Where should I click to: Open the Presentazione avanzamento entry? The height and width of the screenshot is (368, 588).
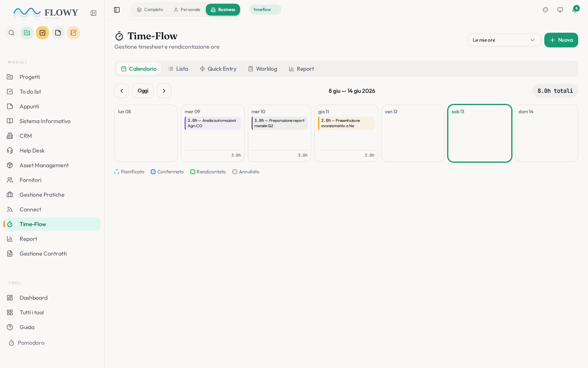pos(346,123)
